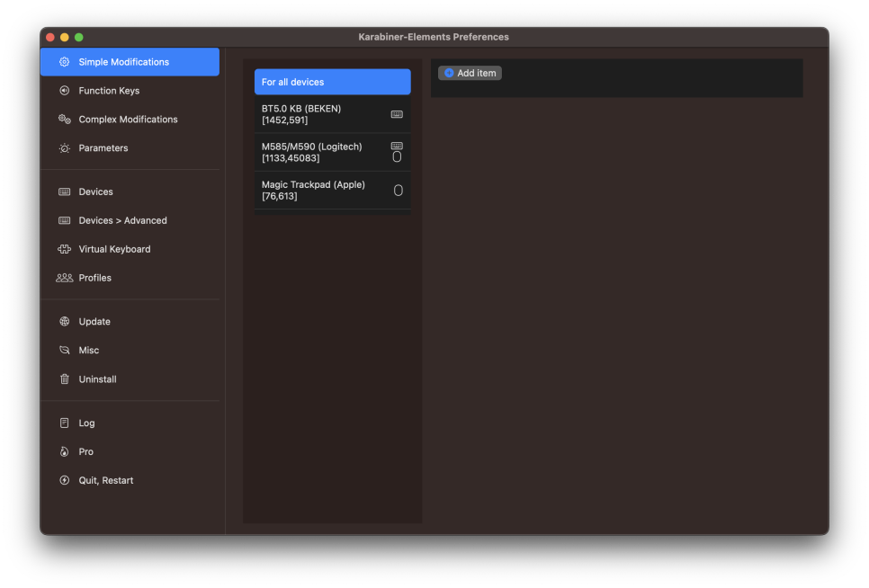
Task: Click the Uninstall trash icon
Action: (64, 379)
